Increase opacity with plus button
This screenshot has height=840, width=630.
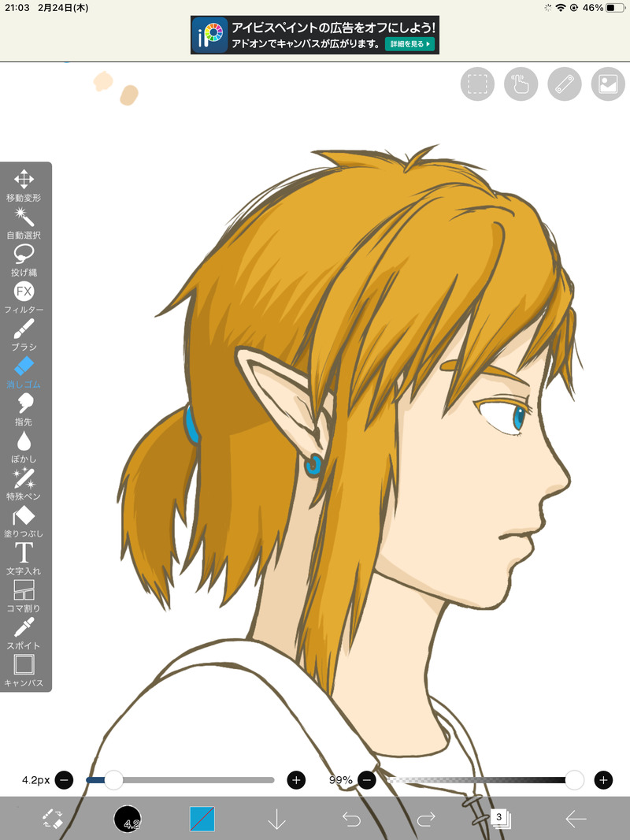click(x=603, y=780)
